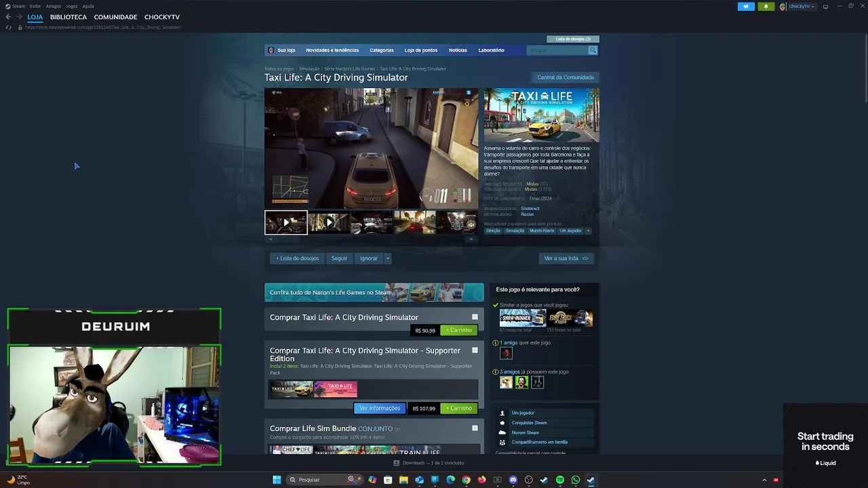Open Ver a sua lista button
The height and width of the screenshot is (488, 868).
[x=566, y=258]
